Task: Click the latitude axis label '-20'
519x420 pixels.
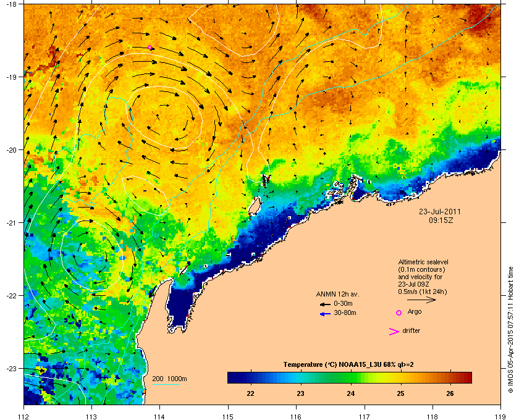Action: 11,149
